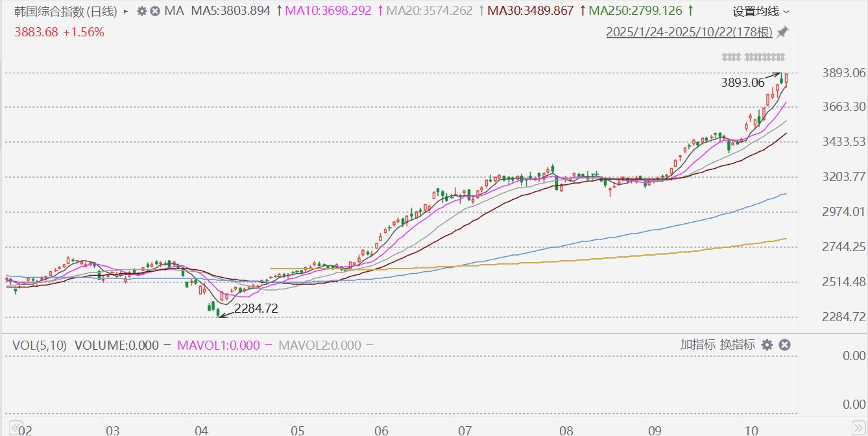Image resolution: width=868 pixels, height=436 pixels.
Task: Click 换指标 to switch indicator
Action: tap(737, 345)
